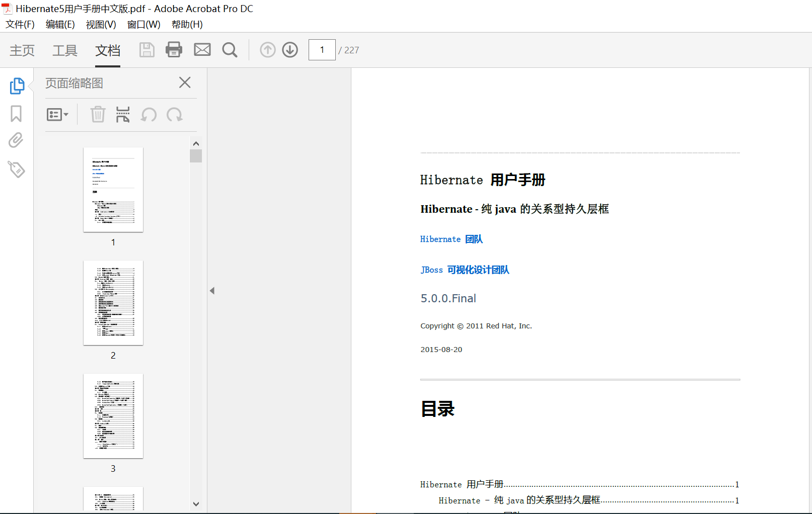
Task: Open the Tags panel icon
Action: click(x=16, y=169)
